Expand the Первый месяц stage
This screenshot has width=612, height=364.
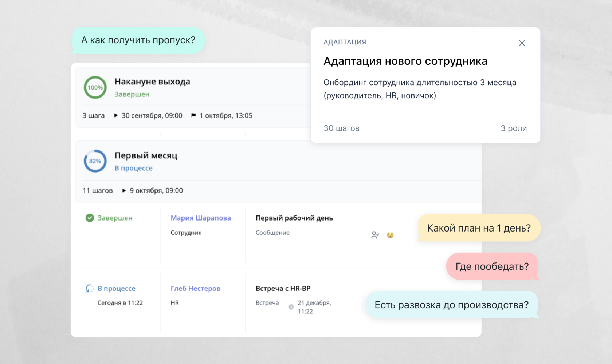(146, 155)
